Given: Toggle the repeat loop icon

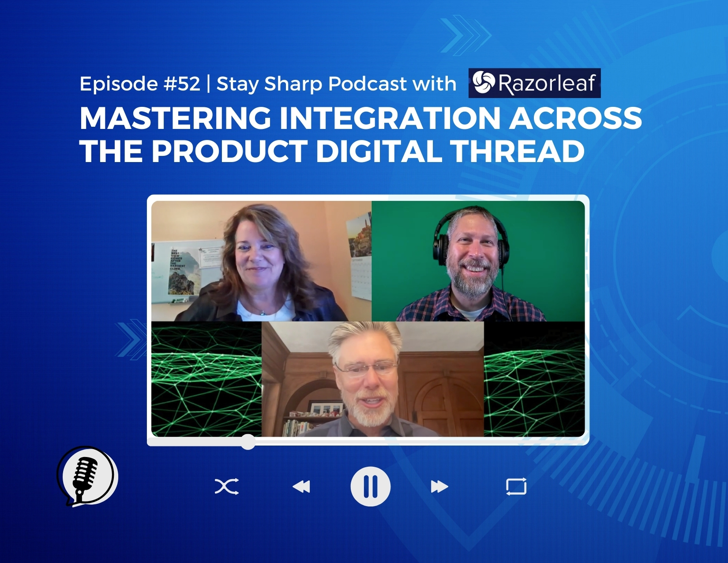Looking at the screenshot, I should coord(516,487).
